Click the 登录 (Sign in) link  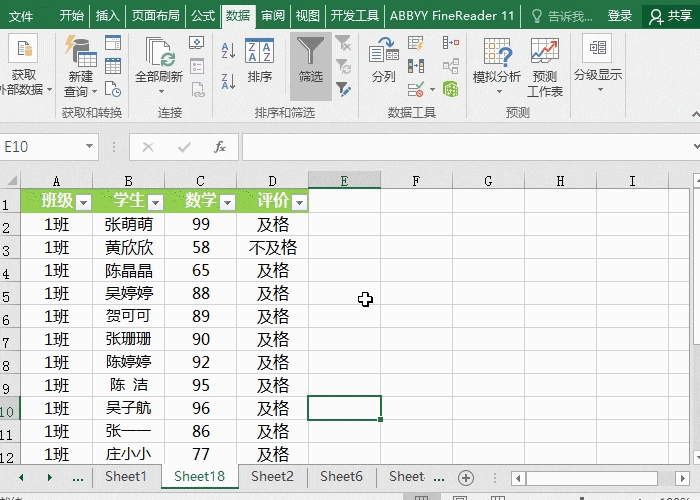pyautogui.click(x=620, y=16)
